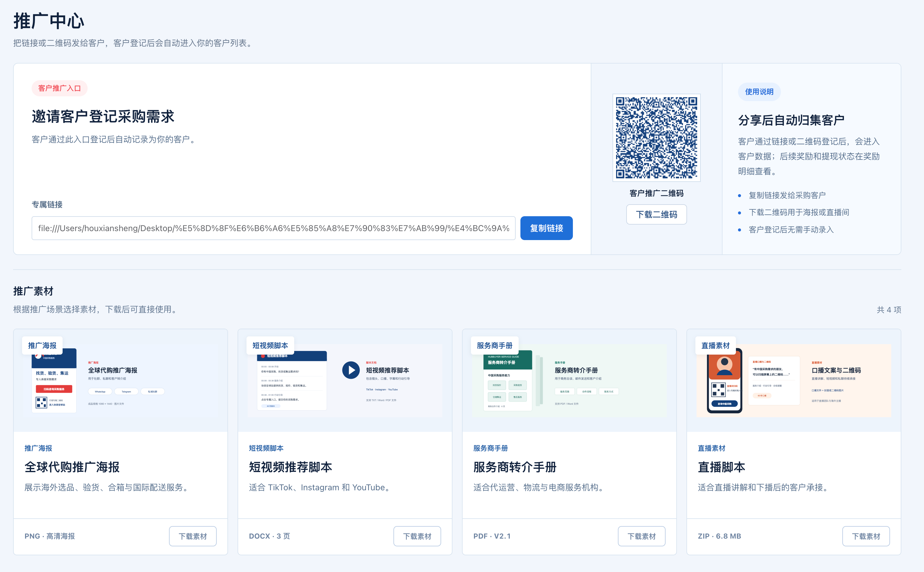Click the 专属链接 field label
The height and width of the screenshot is (572, 924).
click(x=47, y=204)
